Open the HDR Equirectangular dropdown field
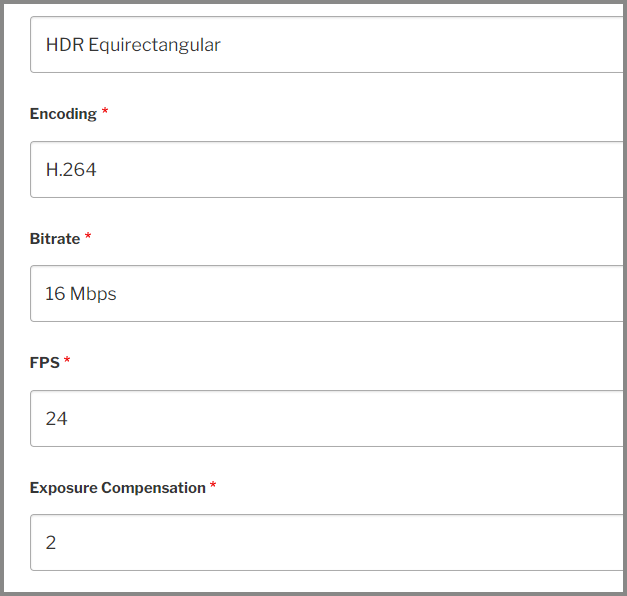Screen dimensions: 627x596 click(x=327, y=44)
